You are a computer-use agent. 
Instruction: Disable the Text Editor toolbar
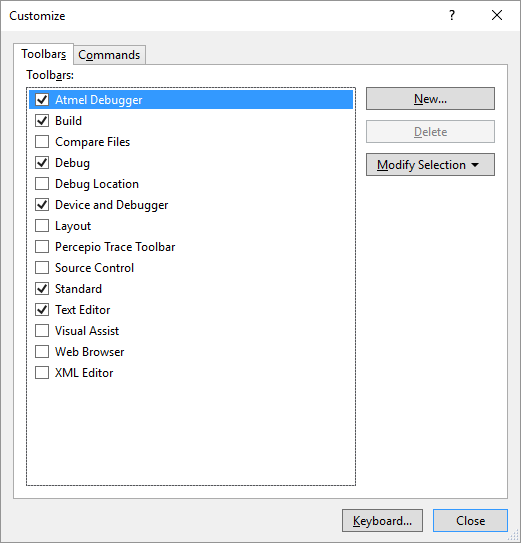point(42,310)
